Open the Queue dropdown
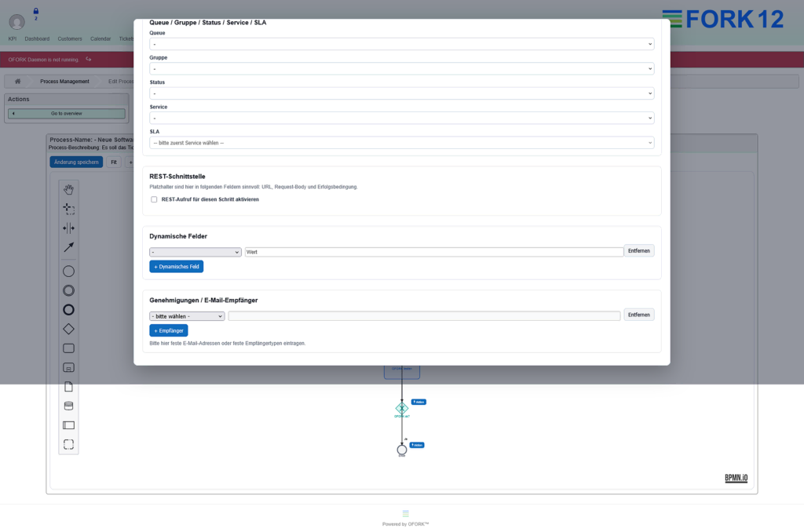This screenshot has height=532, width=804. pos(401,44)
